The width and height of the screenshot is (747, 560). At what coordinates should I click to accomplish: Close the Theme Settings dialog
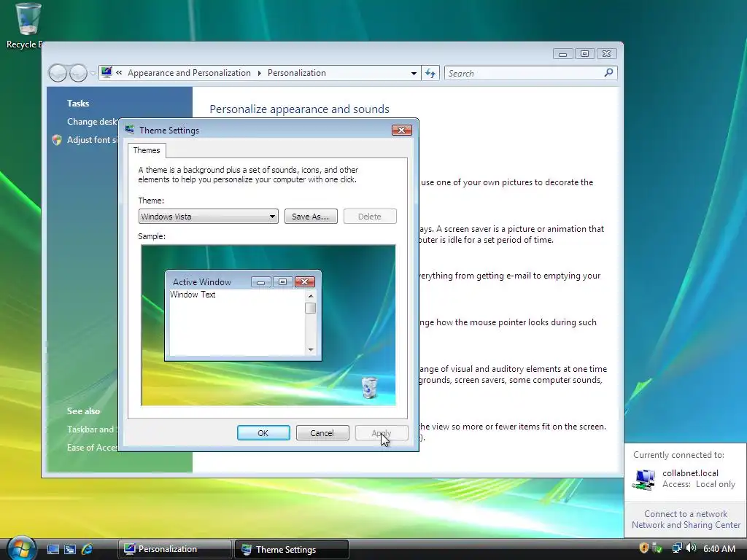[x=402, y=130]
